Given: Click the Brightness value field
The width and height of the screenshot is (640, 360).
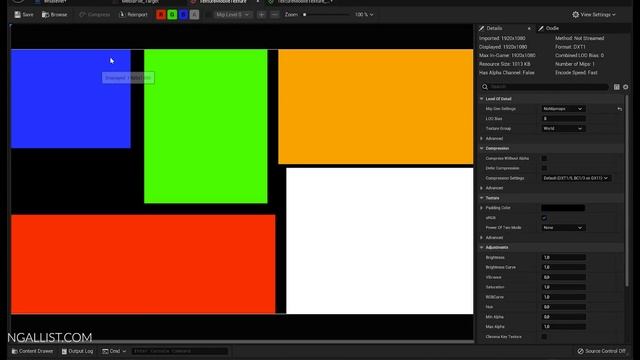Looking at the screenshot, I should (x=563, y=257).
